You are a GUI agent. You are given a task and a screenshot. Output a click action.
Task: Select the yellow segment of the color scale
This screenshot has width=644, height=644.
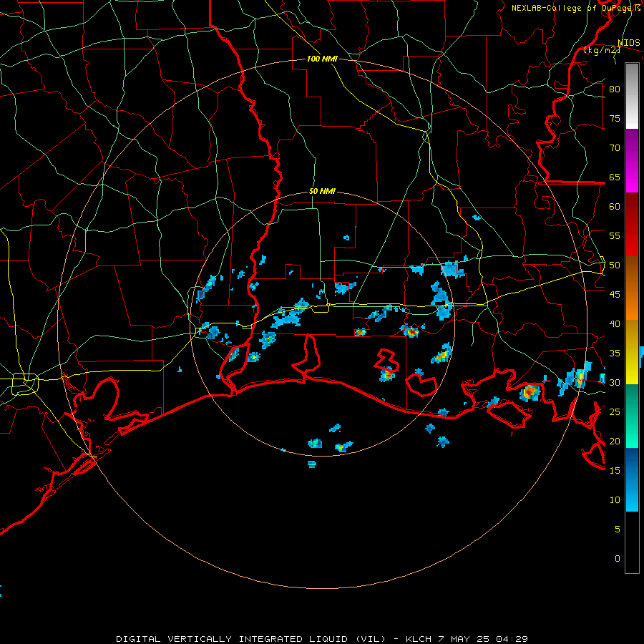tap(632, 352)
